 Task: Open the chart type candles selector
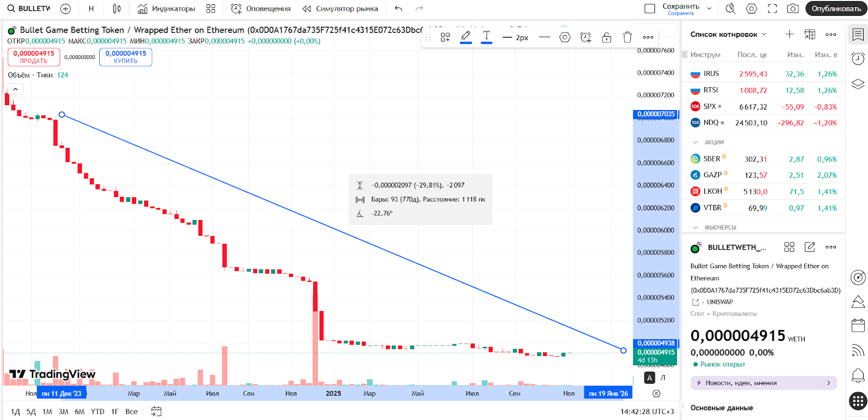117,9
